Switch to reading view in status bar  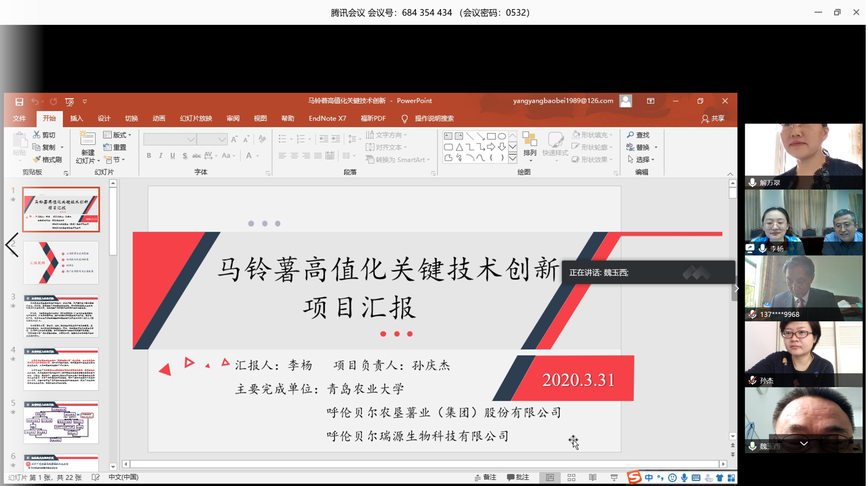(593, 478)
